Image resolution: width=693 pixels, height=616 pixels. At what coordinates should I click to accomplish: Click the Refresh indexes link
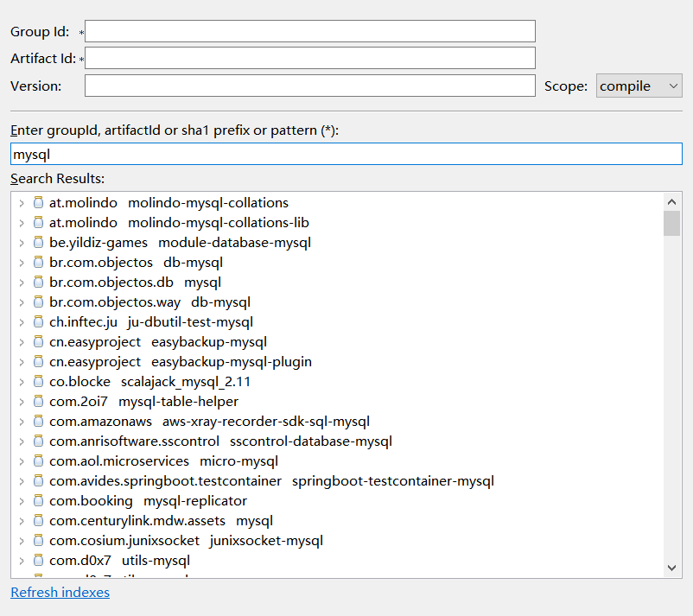(60, 593)
